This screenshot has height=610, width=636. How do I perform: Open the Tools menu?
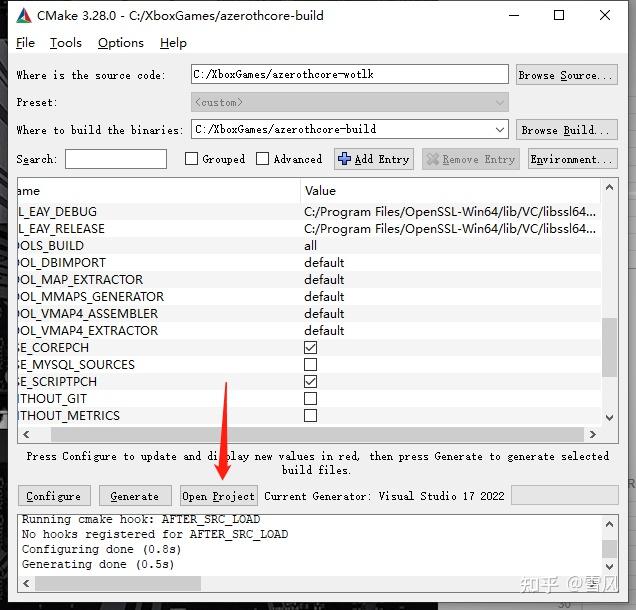pyautogui.click(x=66, y=43)
